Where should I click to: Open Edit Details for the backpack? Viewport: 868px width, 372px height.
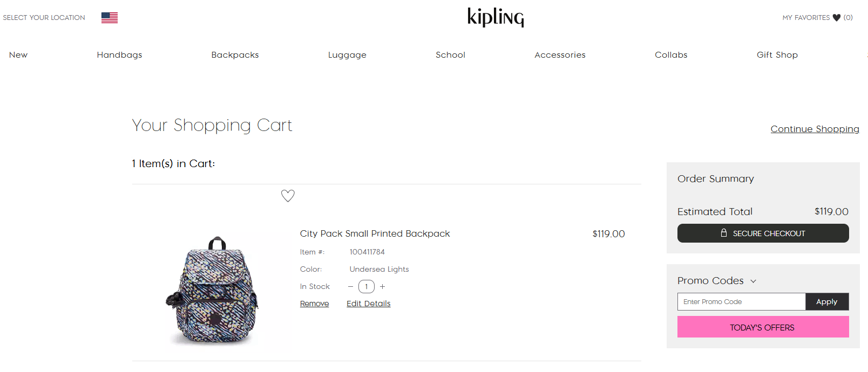(368, 303)
